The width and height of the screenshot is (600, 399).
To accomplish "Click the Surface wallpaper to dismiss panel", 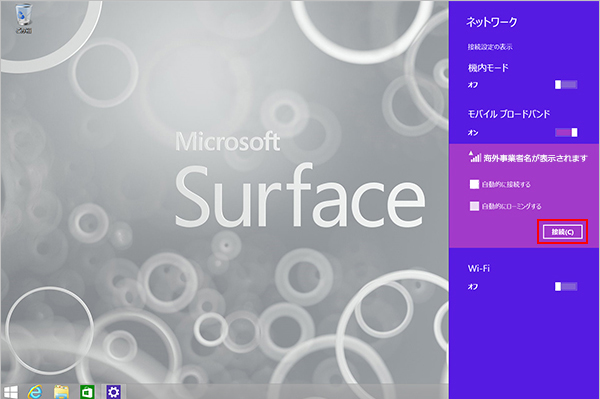I will click(x=300, y=195).
